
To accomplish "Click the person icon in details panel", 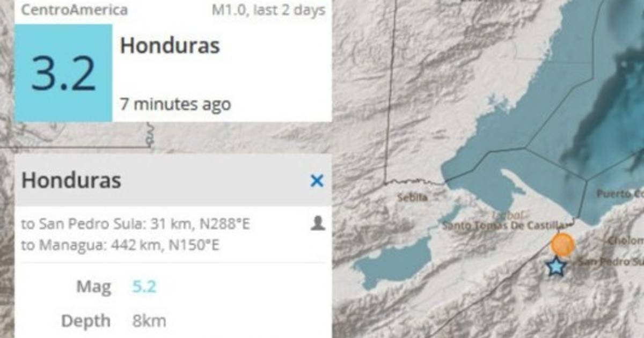I will click(318, 223).
